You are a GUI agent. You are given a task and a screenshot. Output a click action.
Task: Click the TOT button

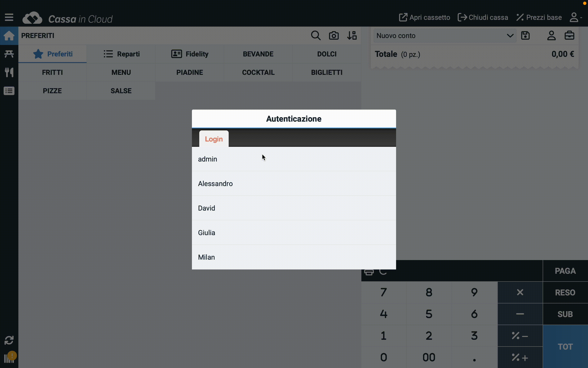[x=565, y=347]
